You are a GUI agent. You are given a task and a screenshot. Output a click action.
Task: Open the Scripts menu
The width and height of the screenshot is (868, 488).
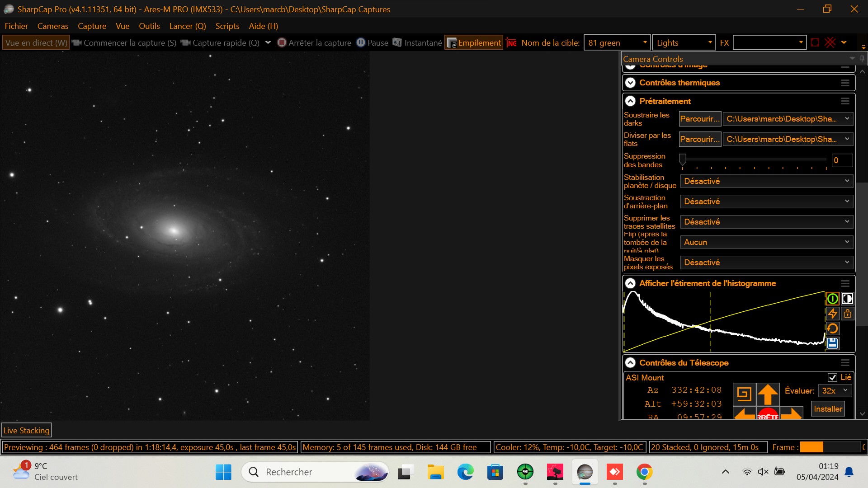(x=227, y=26)
